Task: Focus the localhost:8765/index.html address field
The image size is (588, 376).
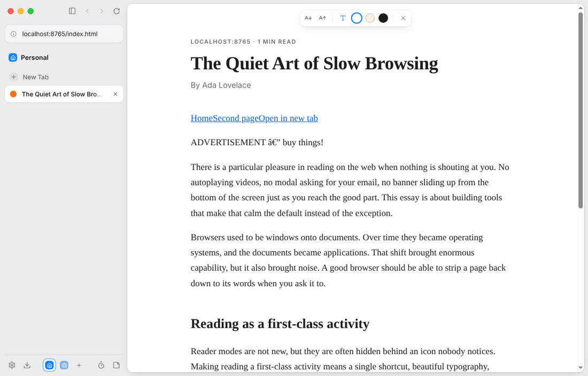Action: 64,34
